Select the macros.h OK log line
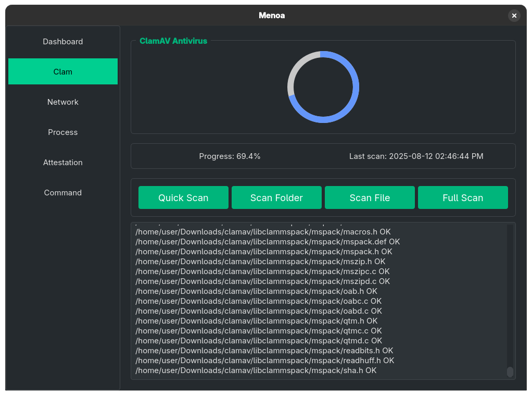The image size is (532, 396). tap(263, 232)
